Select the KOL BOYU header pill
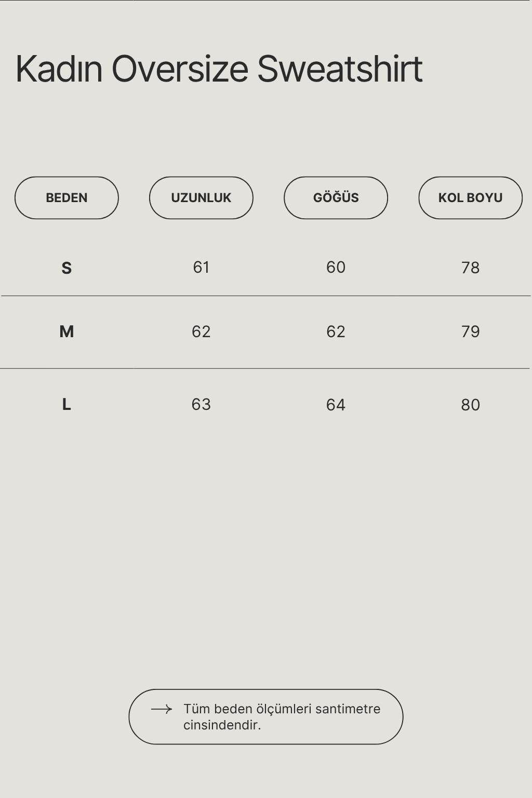Image resolution: width=532 pixels, height=798 pixels. 470,198
